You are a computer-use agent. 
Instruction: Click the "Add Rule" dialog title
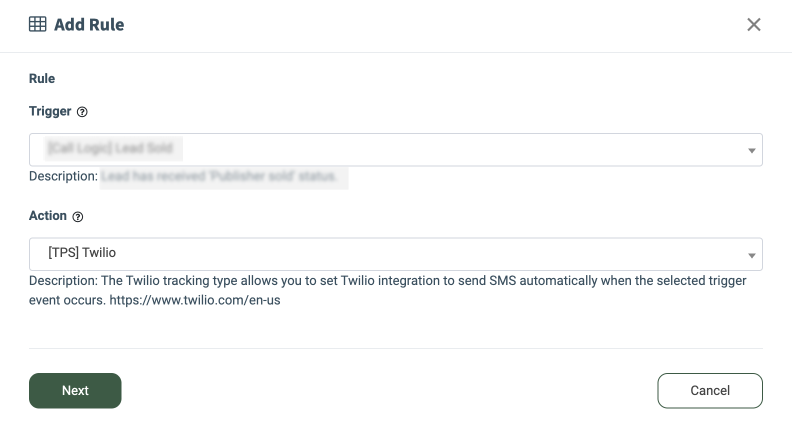click(89, 24)
